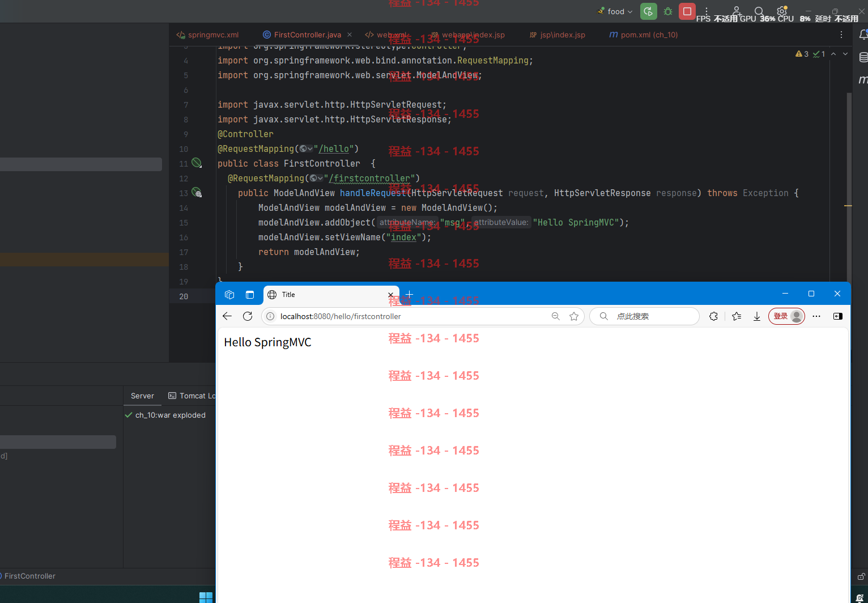Open the Database tool window

pyautogui.click(x=863, y=57)
